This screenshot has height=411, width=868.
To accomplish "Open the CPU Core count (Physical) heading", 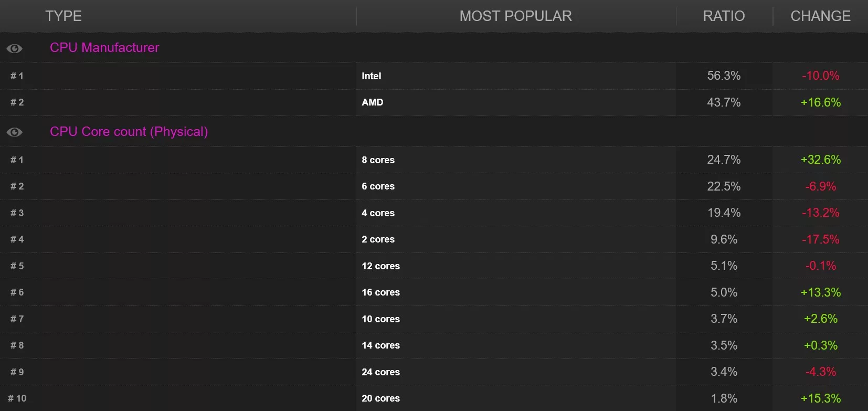I will click(129, 132).
